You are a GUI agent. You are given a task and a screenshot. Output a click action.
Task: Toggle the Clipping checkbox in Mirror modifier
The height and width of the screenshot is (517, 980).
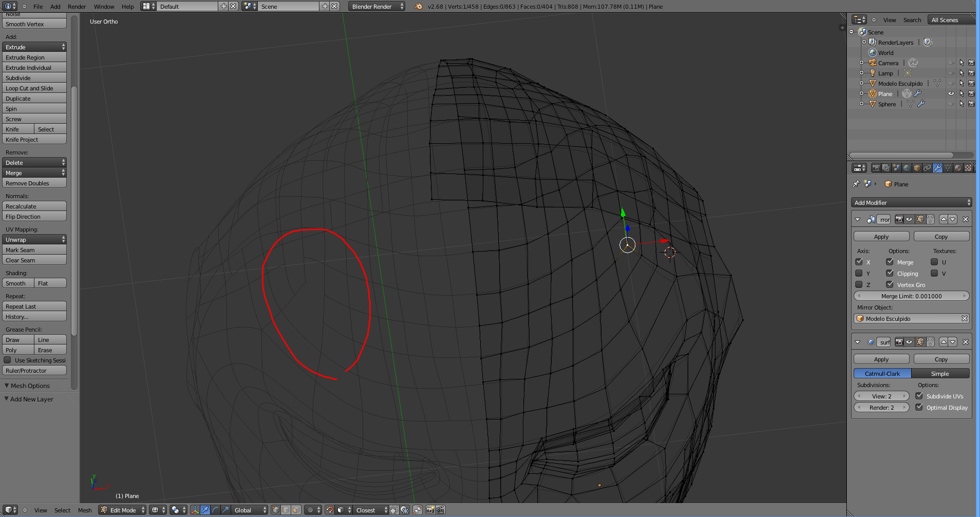[890, 273]
